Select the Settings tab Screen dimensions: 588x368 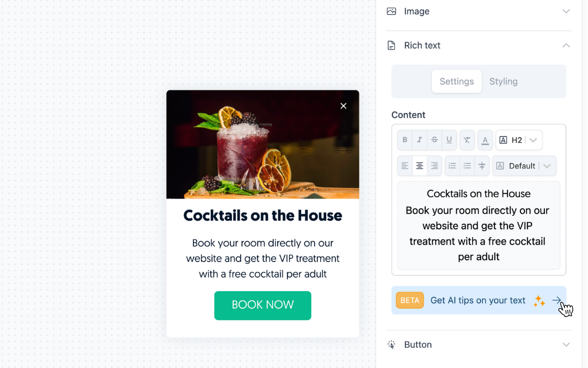456,81
